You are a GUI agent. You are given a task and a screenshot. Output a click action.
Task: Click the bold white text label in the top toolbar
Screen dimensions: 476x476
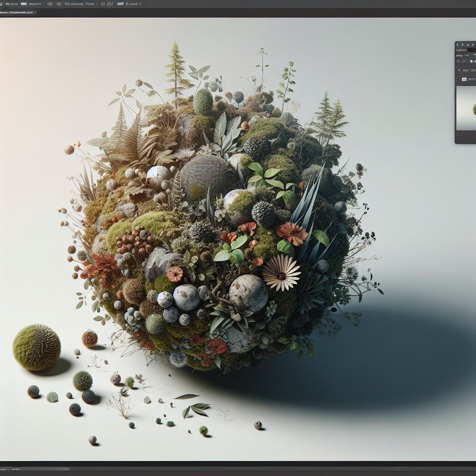pos(120,4)
